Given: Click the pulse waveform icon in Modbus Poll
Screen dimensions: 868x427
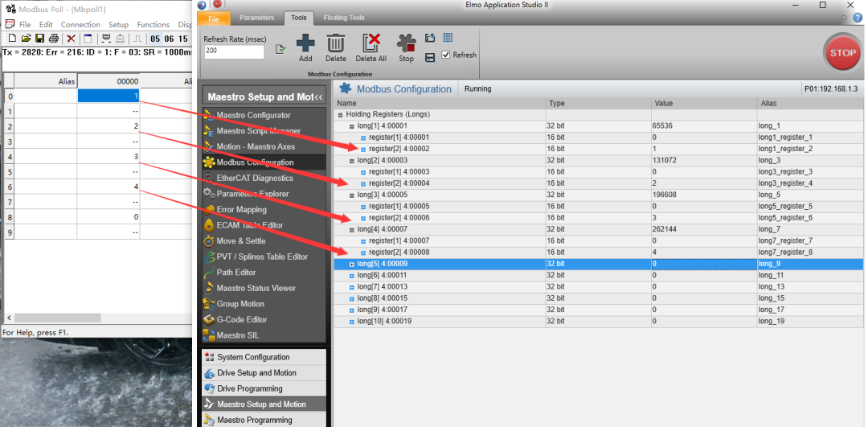Looking at the screenshot, I should pos(137,39).
